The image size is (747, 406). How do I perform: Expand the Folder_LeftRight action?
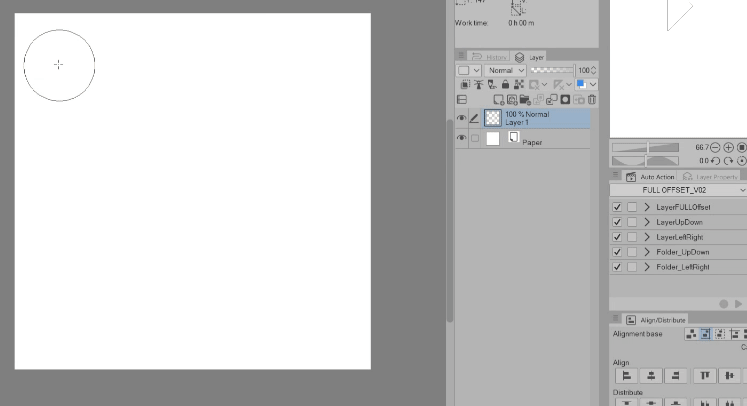[647, 267]
